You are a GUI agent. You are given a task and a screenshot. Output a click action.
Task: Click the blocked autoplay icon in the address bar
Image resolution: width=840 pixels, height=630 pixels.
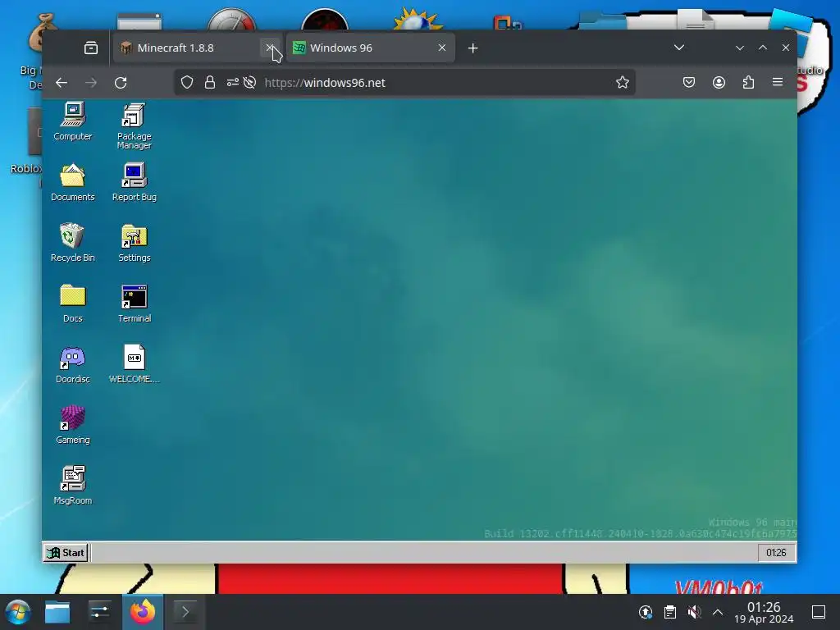(249, 83)
